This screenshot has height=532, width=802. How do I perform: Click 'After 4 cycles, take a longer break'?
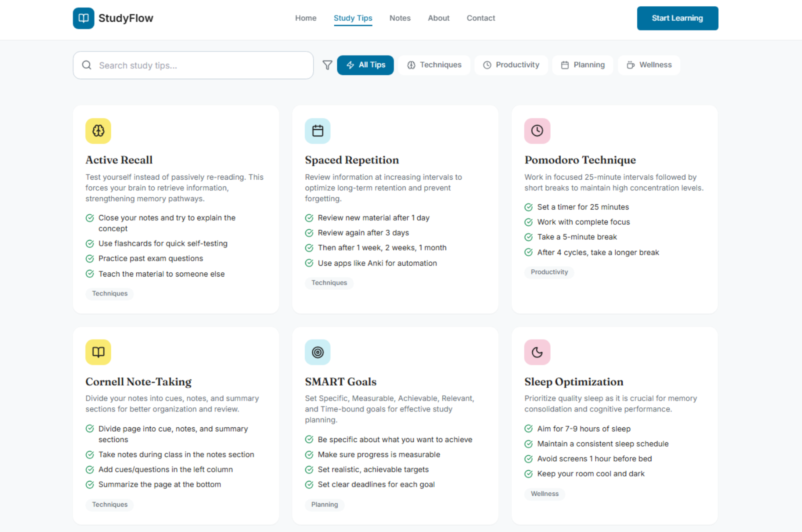click(598, 252)
